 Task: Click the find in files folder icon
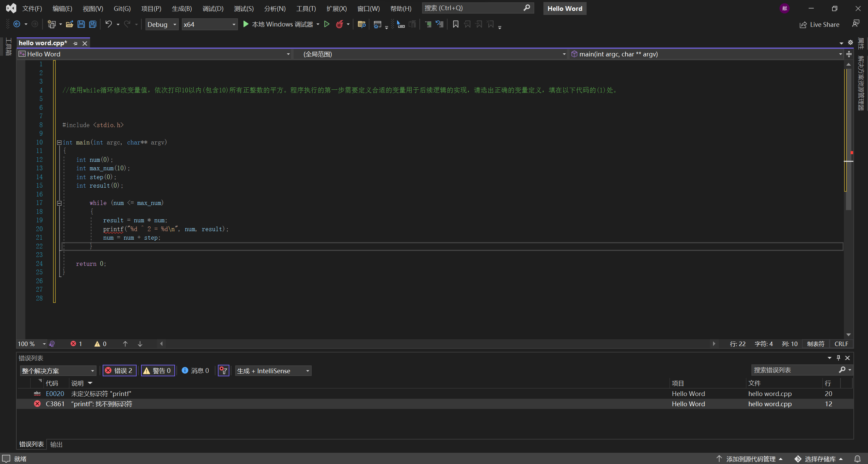point(362,24)
